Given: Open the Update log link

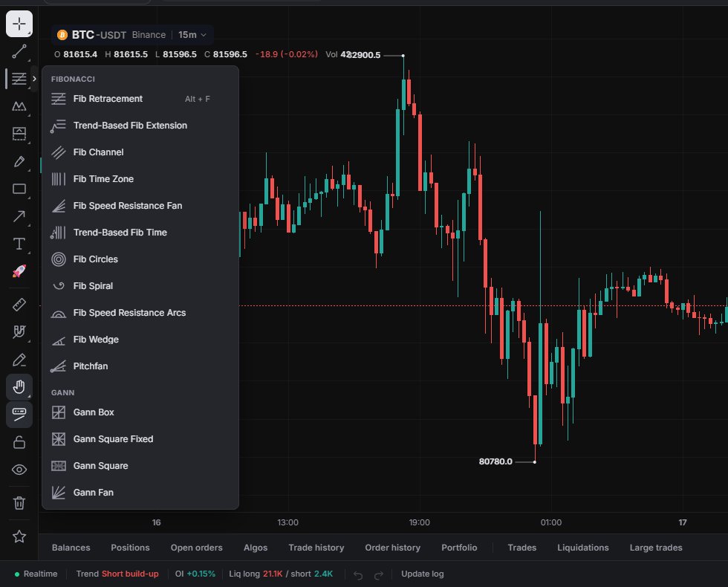Looking at the screenshot, I should tap(423, 574).
